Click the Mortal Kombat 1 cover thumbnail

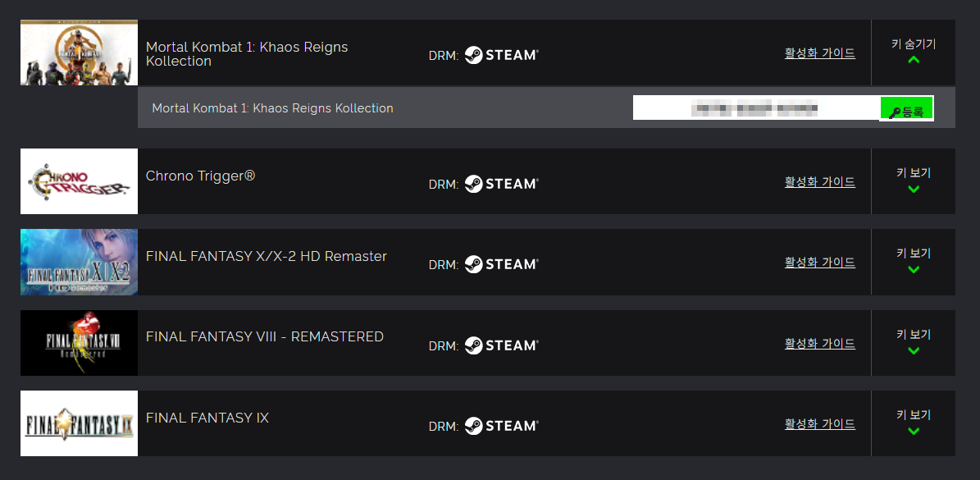pos(79,53)
